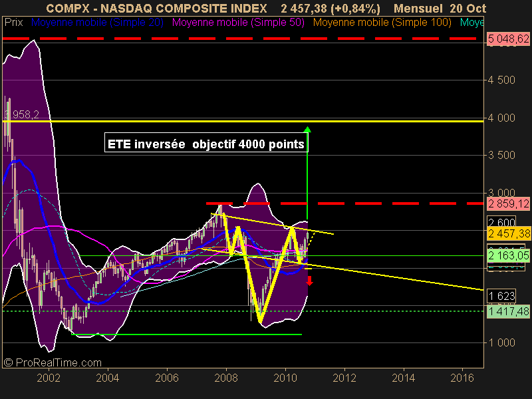Viewport: 532px width, 399px height.
Task: Click the 1 417,48 support price label
Action: pos(508,311)
